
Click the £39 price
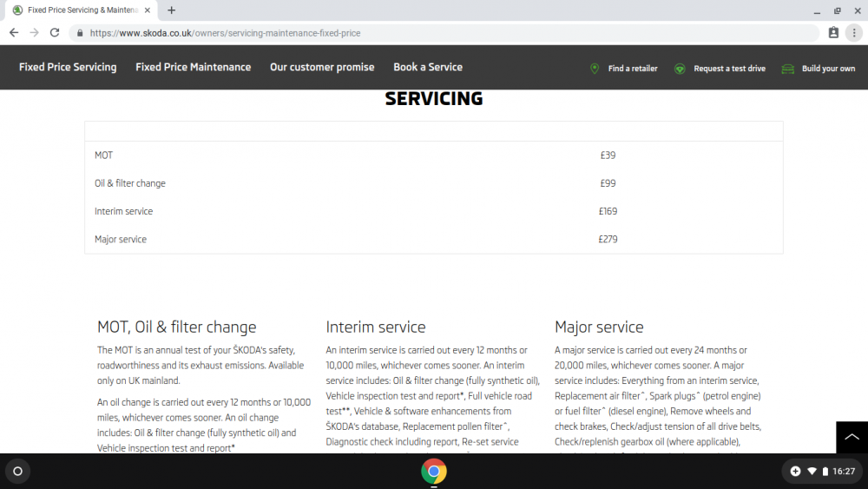coord(608,155)
